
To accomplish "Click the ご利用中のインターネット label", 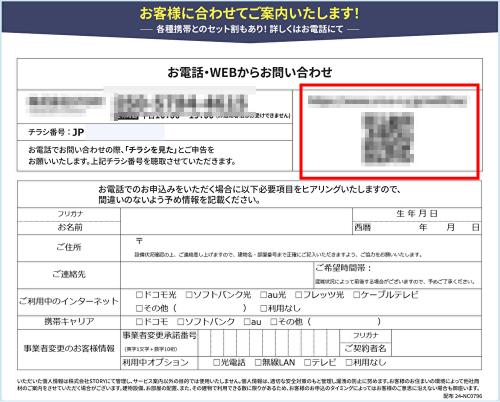I will coord(69,301).
